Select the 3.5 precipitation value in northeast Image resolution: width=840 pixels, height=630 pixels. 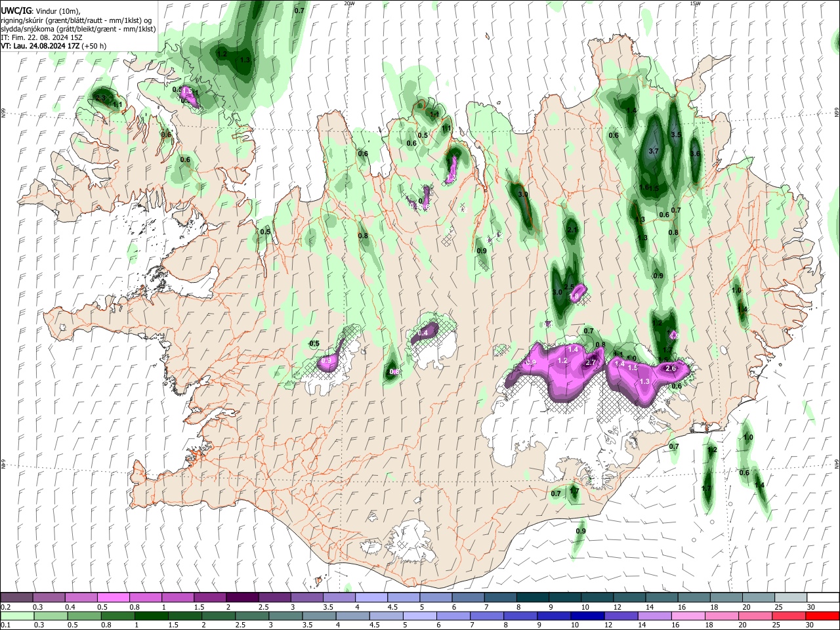[x=677, y=135]
